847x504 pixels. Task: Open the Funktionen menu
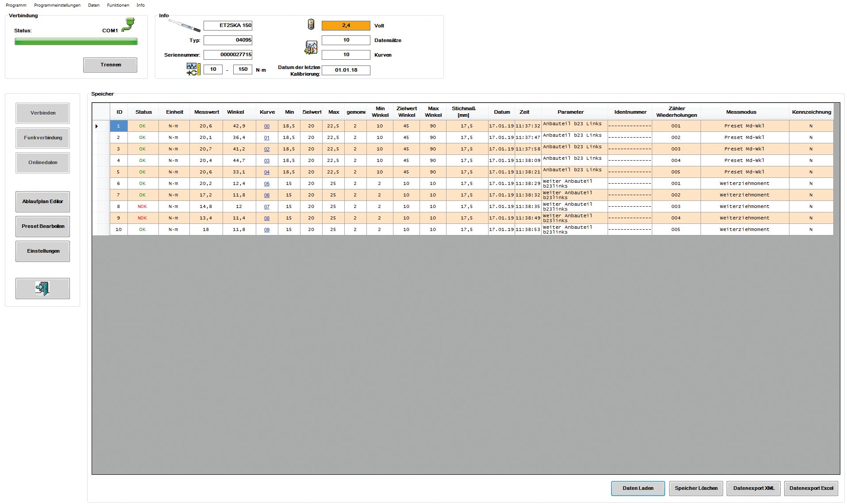tap(118, 5)
